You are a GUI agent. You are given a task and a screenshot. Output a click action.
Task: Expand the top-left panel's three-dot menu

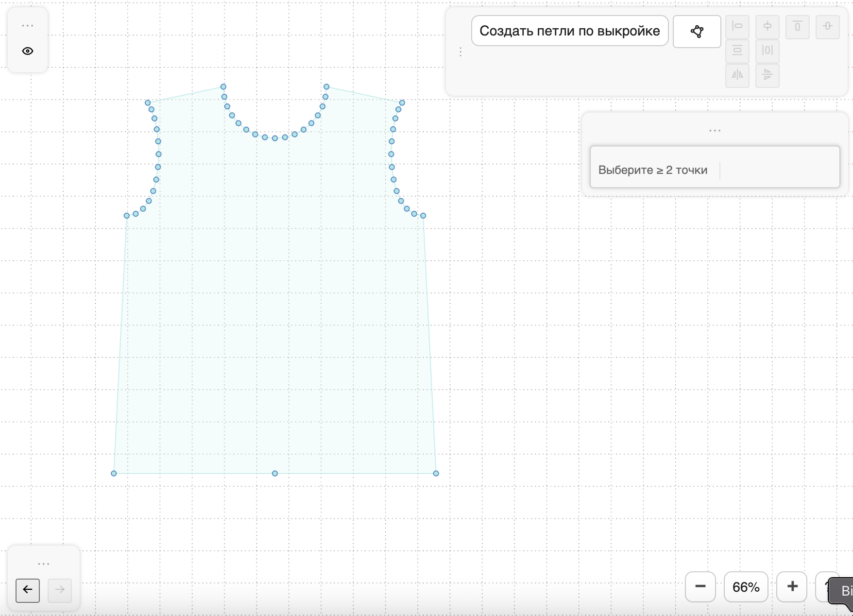coord(28,26)
